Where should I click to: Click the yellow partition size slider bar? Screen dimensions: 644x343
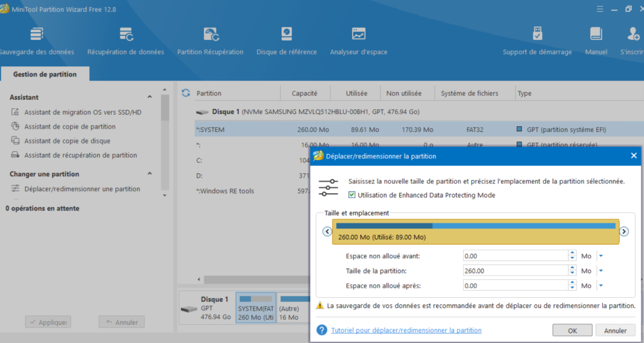pyautogui.click(x=475, y=232)
